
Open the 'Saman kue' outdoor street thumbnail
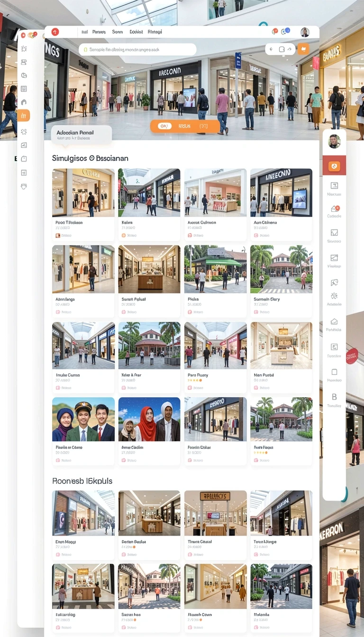149,586
